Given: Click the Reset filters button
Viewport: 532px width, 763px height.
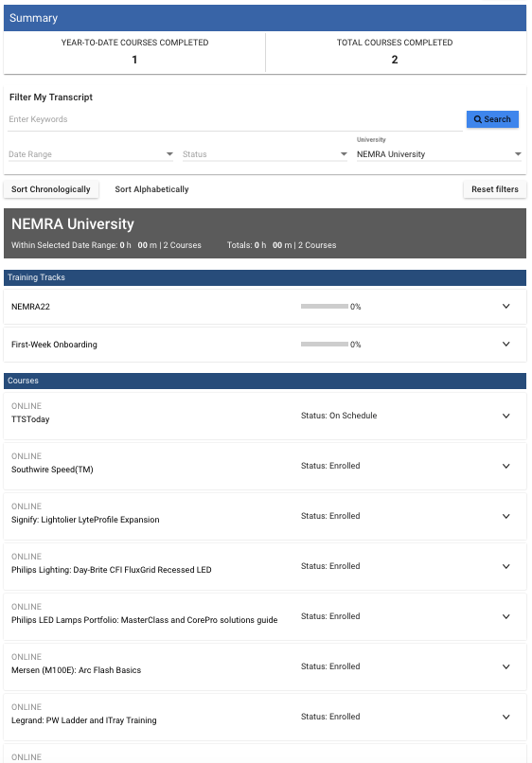Looking at the screenshot, I should pos(494,189).
